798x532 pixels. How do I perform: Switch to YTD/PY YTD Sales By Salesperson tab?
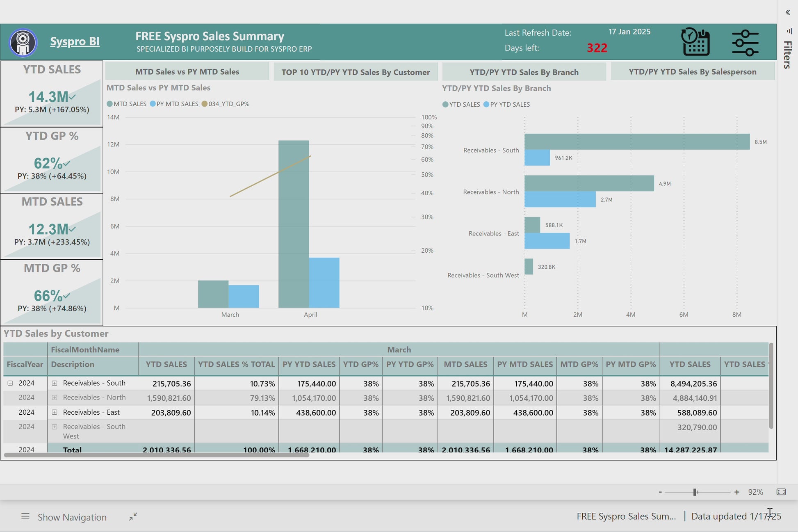(692, 71)
